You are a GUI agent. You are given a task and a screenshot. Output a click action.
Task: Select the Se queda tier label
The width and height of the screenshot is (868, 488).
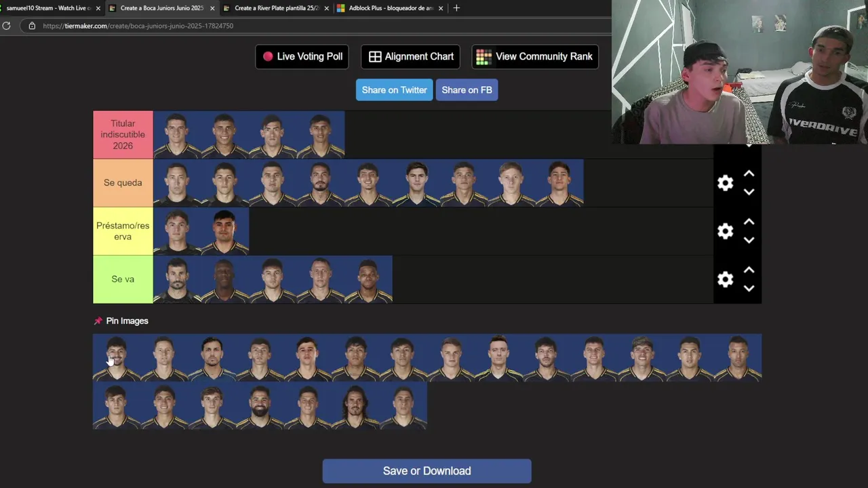[x=123, y=183]
